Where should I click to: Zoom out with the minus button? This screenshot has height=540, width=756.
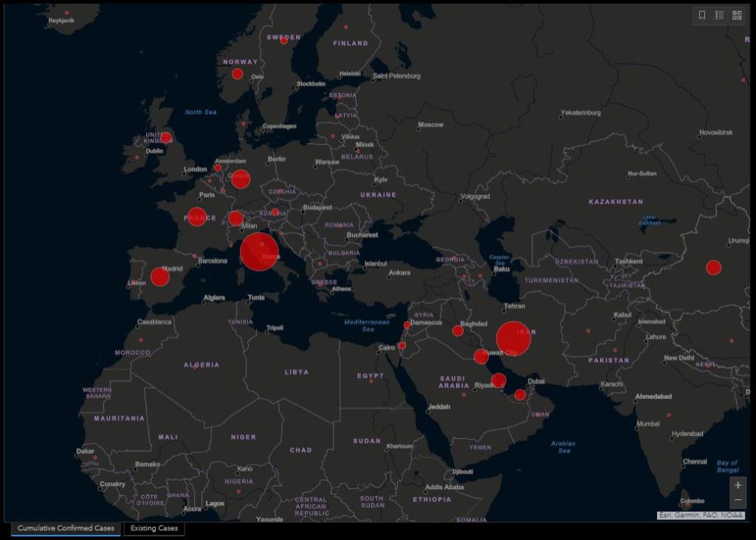pos(738,500)
